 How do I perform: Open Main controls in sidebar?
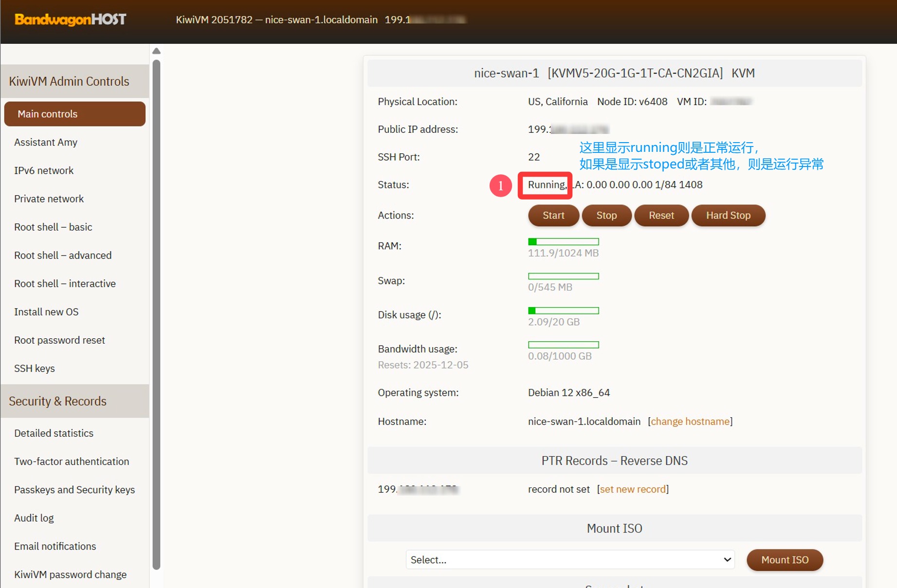point(74,114)
